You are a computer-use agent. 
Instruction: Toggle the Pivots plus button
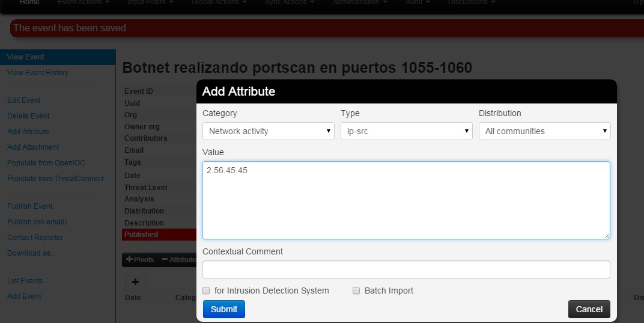140,260
